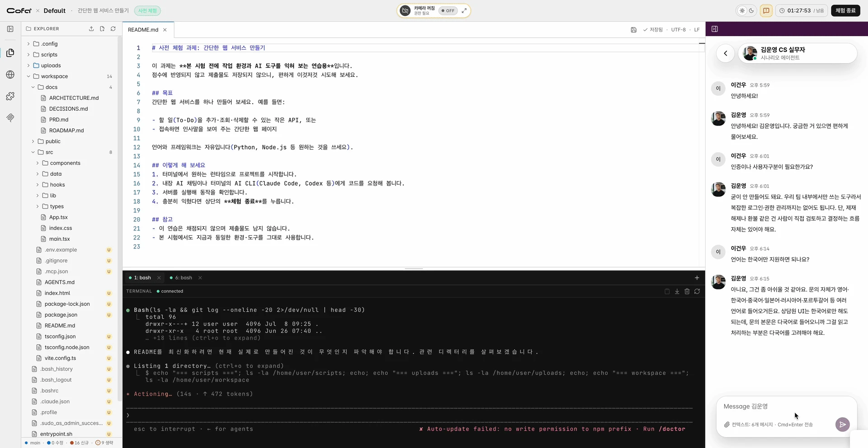Save the README.md file
The width and height of the screenshot is (868, 448).
[x=633, y=30]
